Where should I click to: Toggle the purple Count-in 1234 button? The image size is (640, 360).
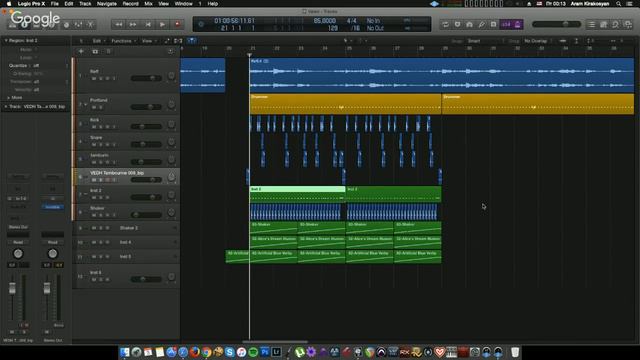[x=506, y=24]
